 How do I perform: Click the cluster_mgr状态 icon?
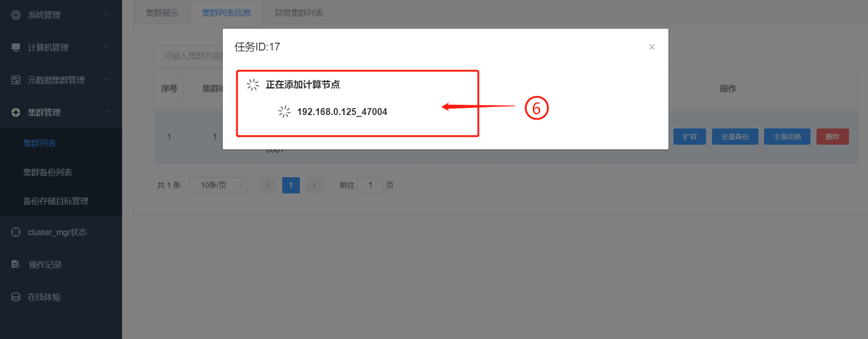point(16,232)
